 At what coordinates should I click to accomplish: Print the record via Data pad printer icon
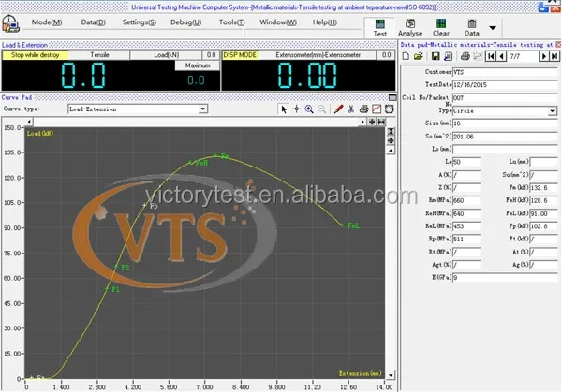pos(466,56)
